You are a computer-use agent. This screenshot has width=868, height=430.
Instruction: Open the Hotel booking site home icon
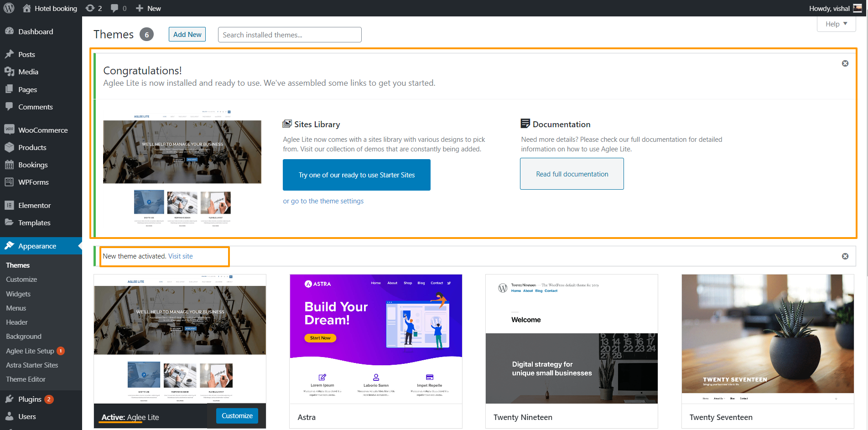point(26,8)
